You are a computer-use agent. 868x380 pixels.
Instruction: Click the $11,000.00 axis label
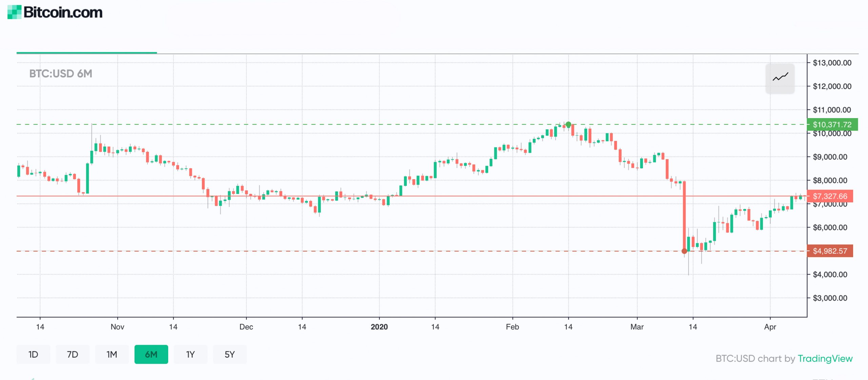click(832, 110)
